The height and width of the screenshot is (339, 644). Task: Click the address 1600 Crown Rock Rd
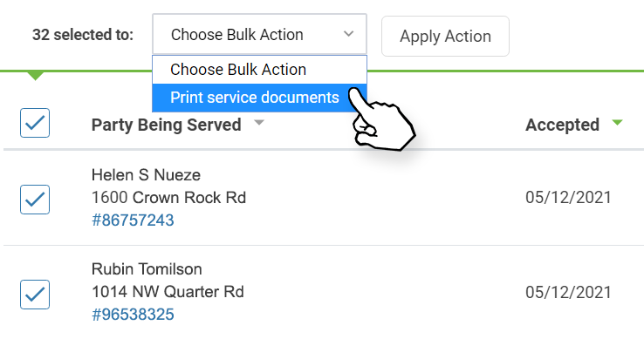click(168, 198)
